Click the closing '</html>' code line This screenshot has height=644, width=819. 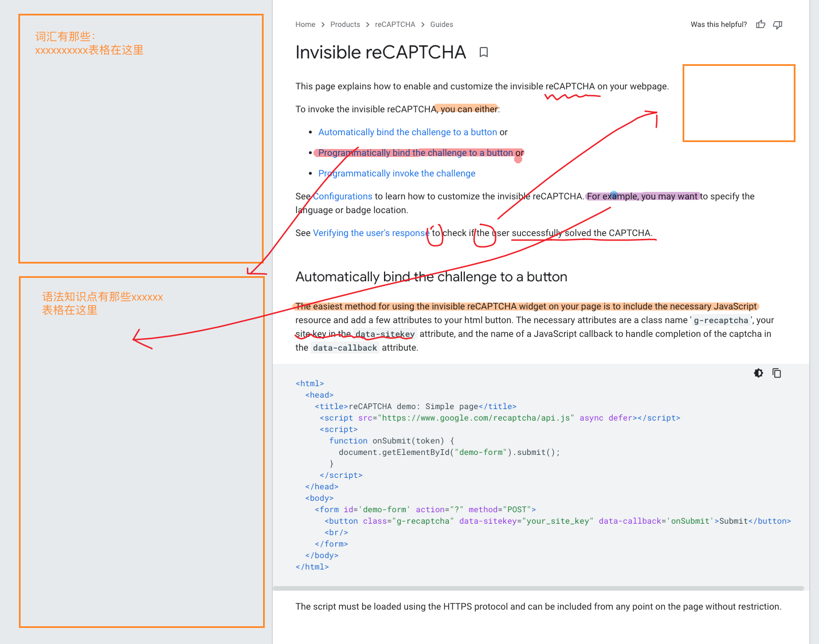pos(312,567)
